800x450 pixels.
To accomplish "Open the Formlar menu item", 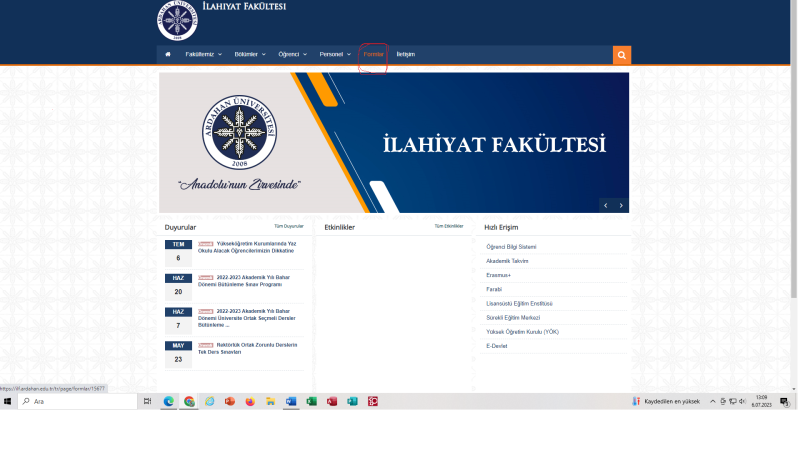I will tap(373, 54).
